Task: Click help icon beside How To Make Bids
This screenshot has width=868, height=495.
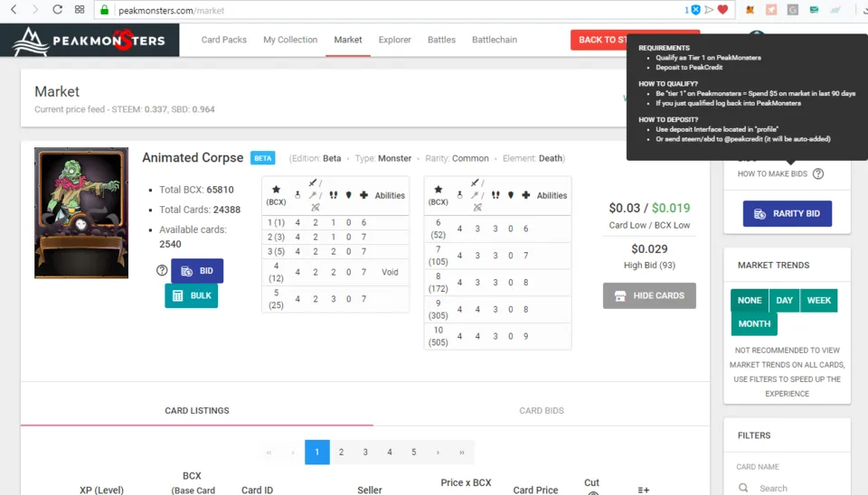Action: click(818, 173)
